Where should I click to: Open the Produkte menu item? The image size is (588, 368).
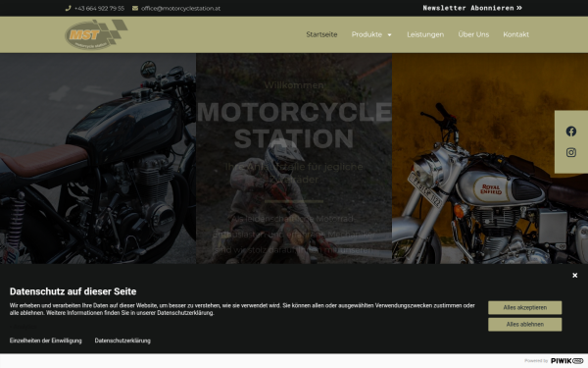(367, 34)
